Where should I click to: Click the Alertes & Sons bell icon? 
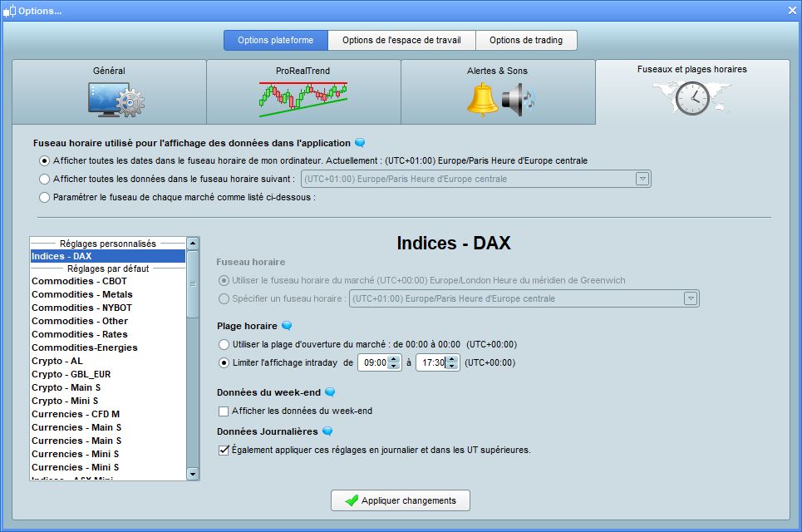pyautogui.click(x=482, y=100)
